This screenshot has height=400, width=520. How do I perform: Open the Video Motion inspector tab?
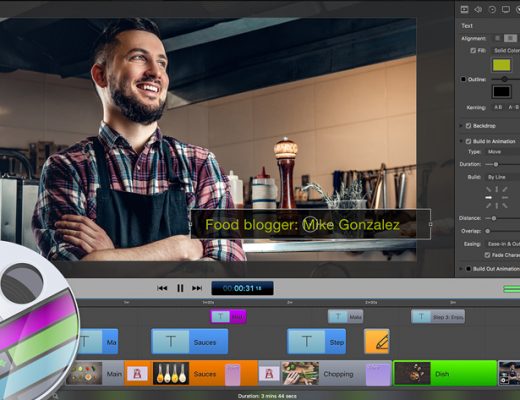(492, 9)
